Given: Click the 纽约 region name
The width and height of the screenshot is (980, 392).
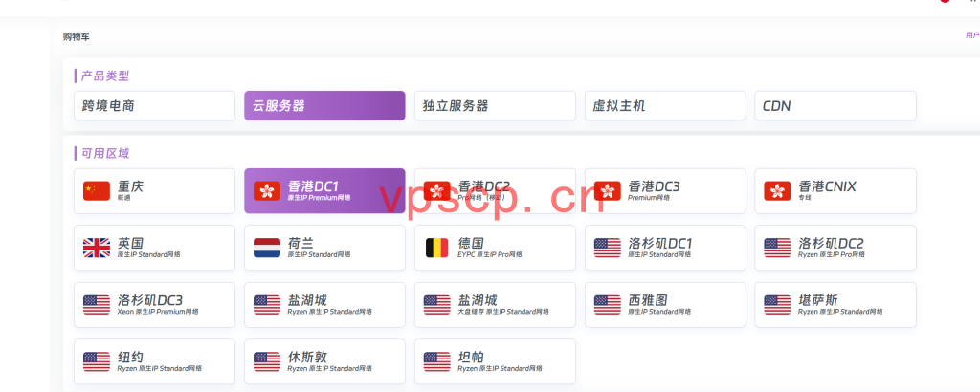Looking at the screenshot, I should 130,357.
